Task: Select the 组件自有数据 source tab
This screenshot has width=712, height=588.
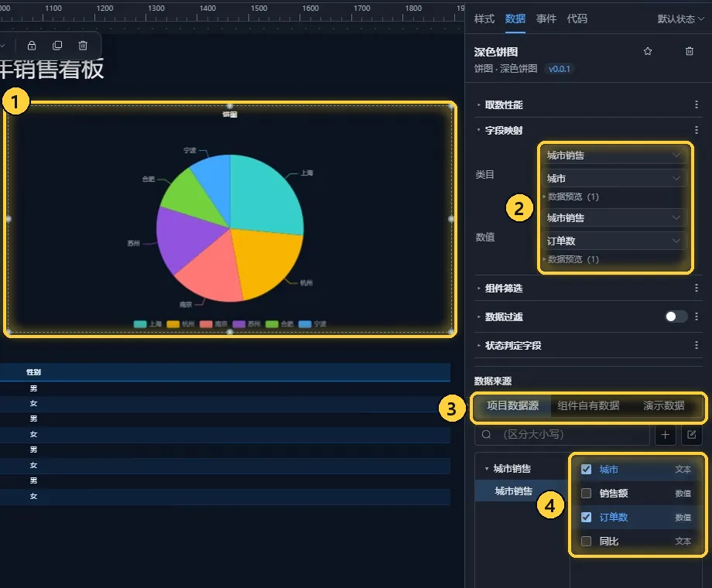Action: pos(588,405)
